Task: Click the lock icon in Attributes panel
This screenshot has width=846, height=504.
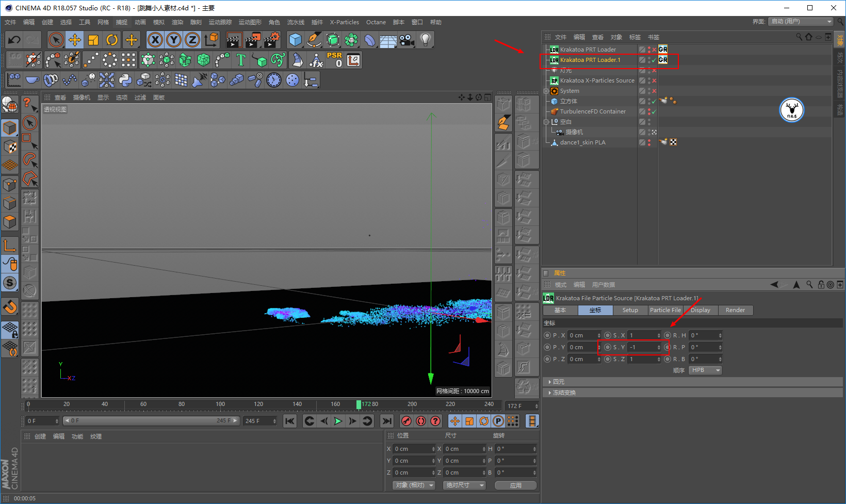Action: click(x=821, y=284)
